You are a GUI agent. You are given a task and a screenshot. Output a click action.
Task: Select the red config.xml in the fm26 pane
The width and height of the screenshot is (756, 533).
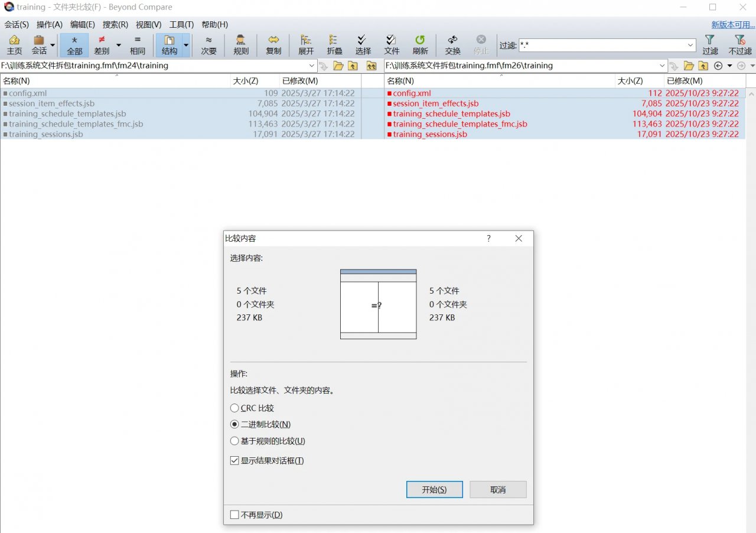pyautogui.click(x=412, y=93)
